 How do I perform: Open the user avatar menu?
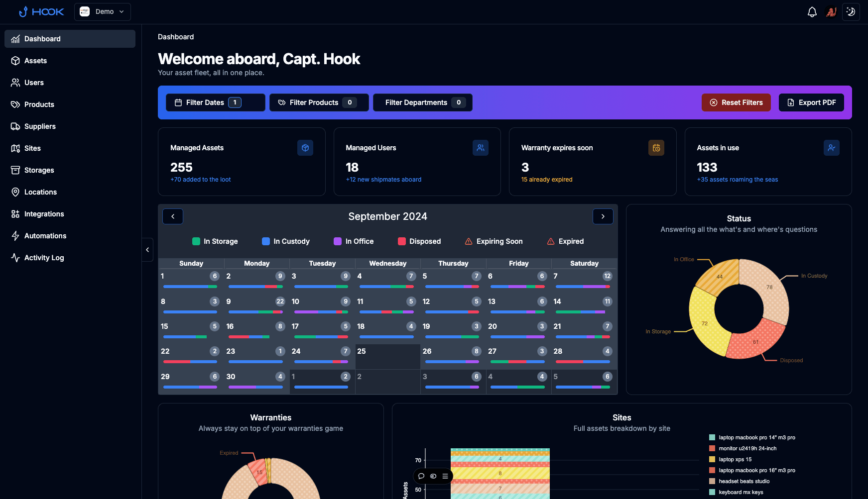(831, 12)
